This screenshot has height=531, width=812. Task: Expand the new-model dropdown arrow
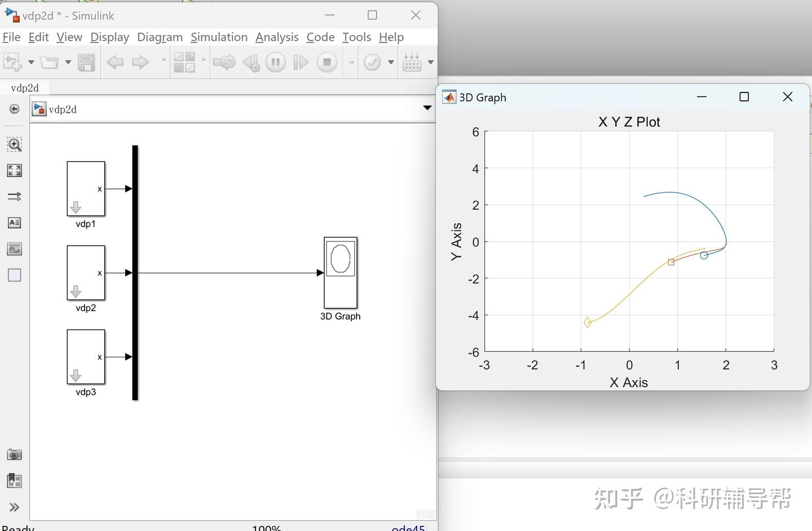(31, 62)
